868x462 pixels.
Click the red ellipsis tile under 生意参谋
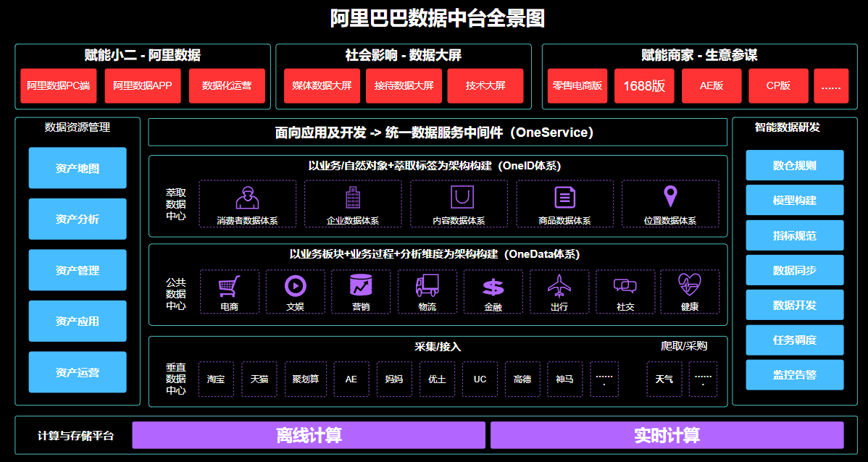832,85
